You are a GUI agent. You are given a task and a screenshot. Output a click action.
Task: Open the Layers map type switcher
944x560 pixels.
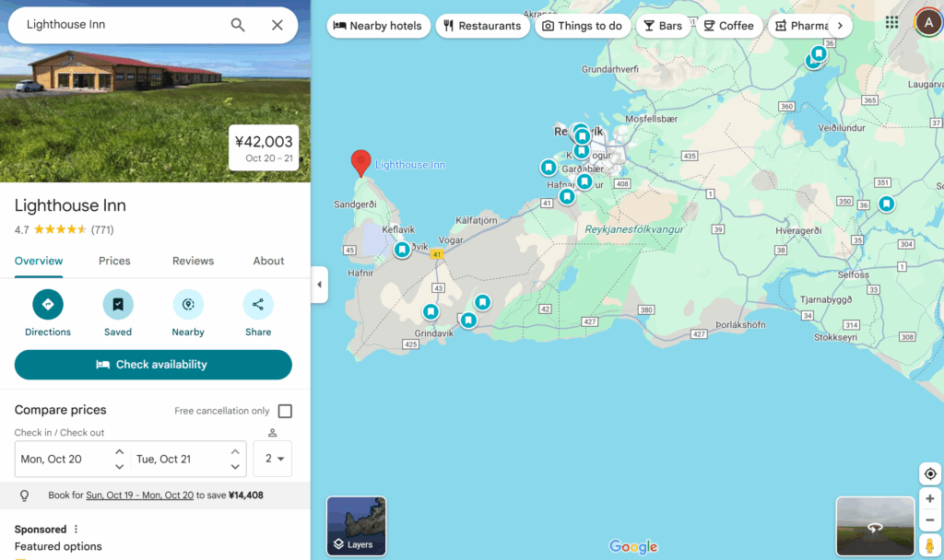pos(357,526)
